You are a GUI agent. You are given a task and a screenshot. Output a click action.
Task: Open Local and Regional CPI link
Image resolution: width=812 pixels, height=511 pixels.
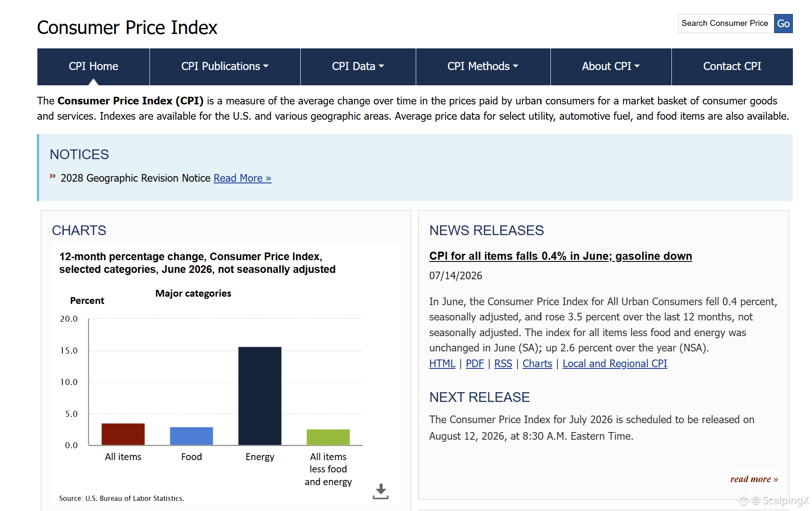coord(615,364)
